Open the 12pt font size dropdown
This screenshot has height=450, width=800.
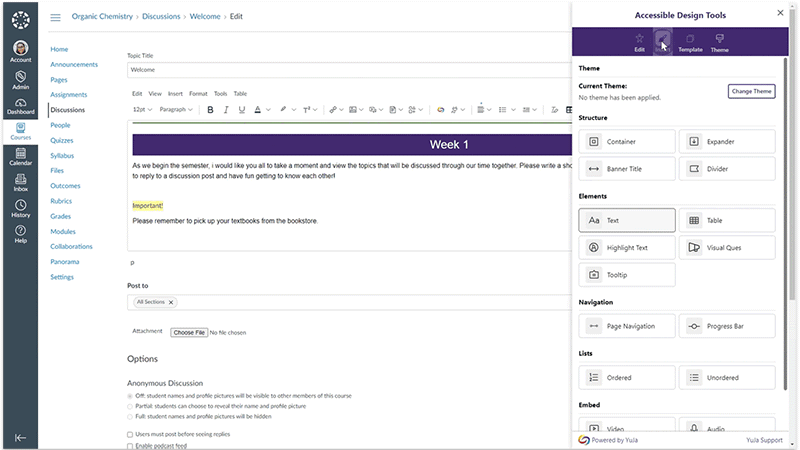pyautogui.click(x=141, y=109)
